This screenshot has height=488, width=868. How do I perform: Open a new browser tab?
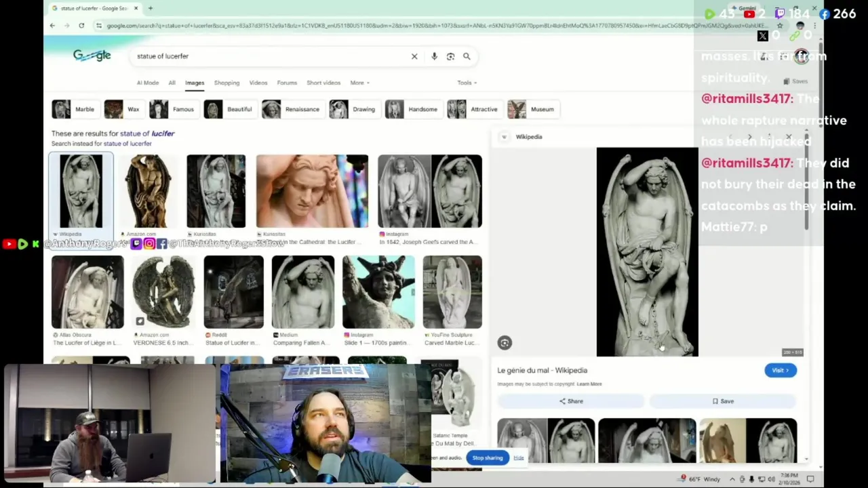coord(151,8)
